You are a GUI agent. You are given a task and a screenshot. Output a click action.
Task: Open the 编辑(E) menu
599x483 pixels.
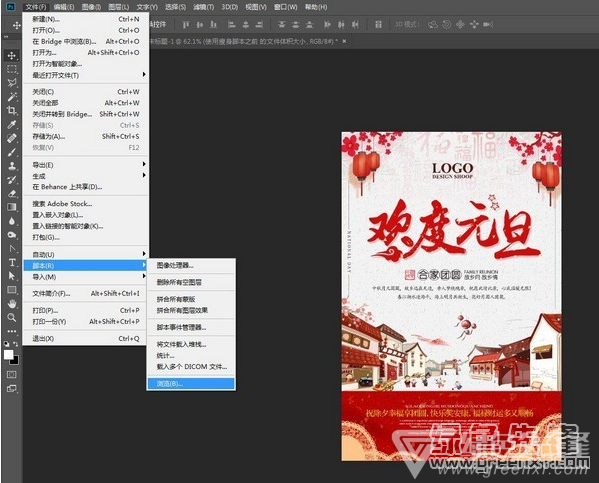(x=64, y=7)
